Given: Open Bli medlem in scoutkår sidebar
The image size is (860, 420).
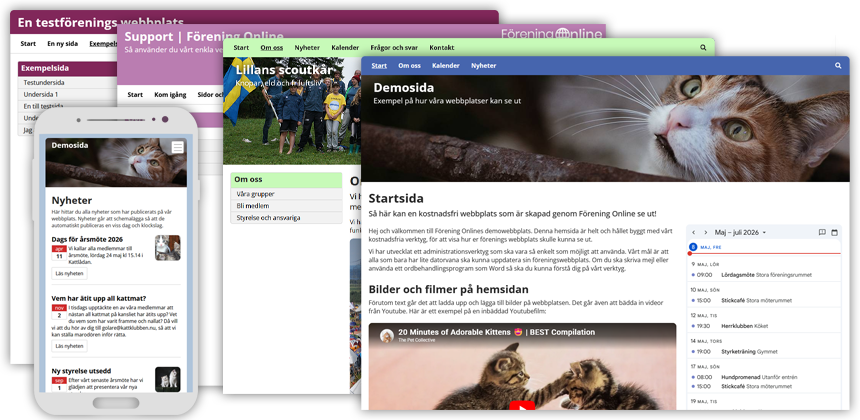Looking at the screenshot, I should 286,206.
